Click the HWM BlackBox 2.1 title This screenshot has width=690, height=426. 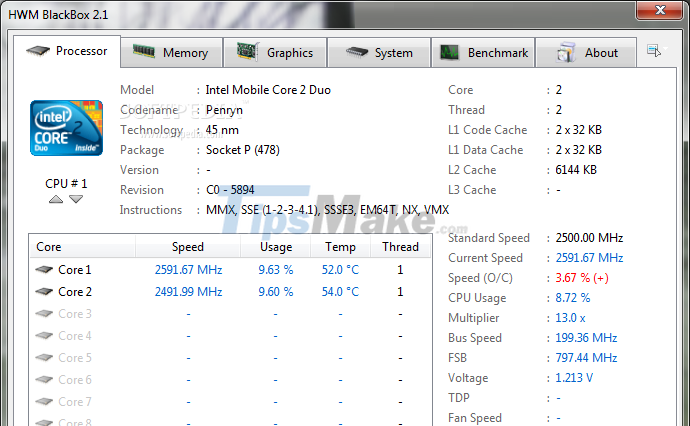(58, 15)
